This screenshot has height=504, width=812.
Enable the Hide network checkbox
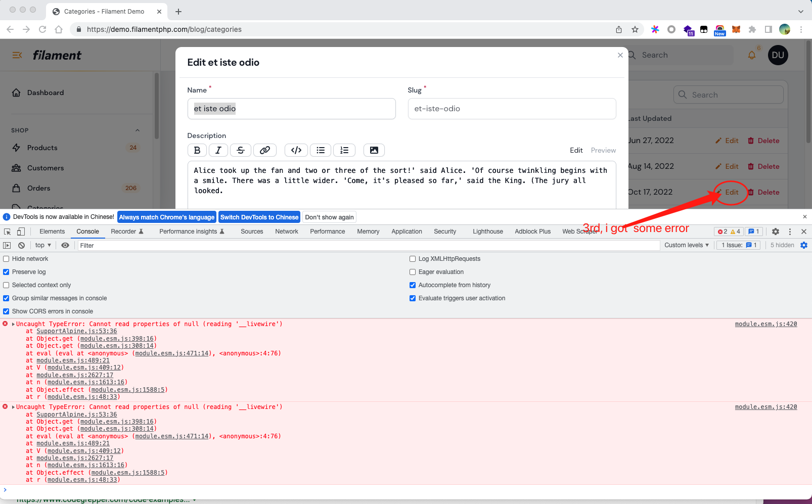coord(6,258)
